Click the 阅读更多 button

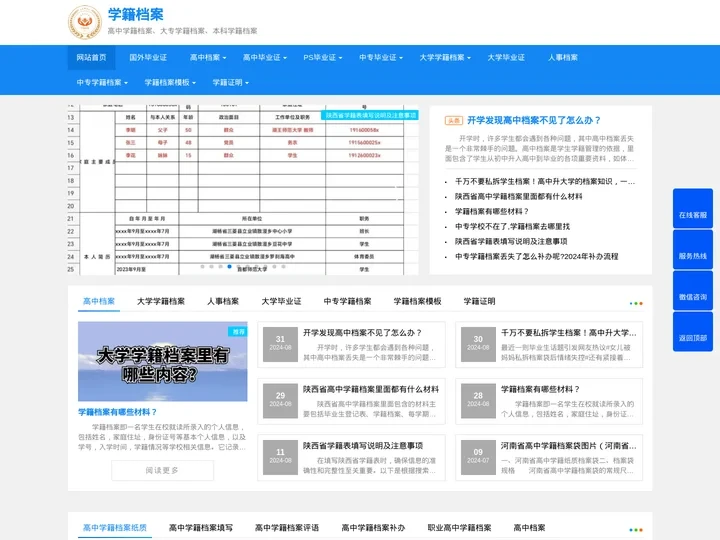[x=163, y=470]
